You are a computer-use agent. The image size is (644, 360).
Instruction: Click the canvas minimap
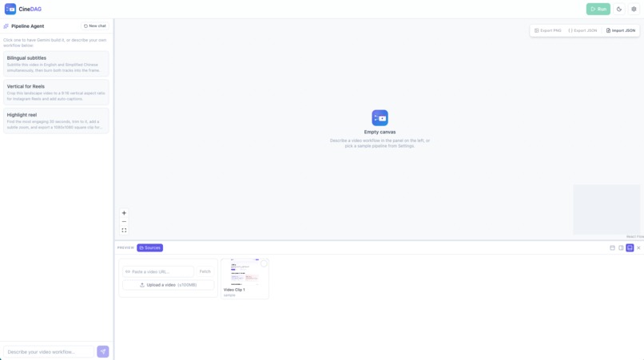[x=606, y=209]
